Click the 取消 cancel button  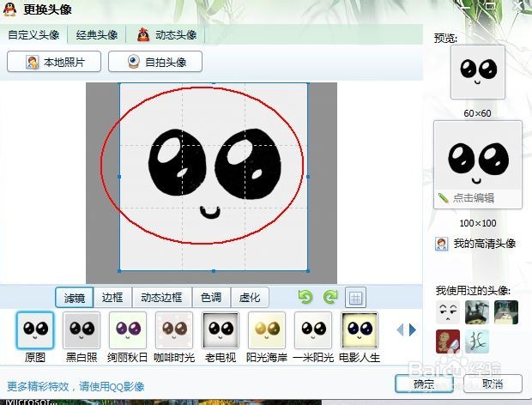[x=493, y=384]
